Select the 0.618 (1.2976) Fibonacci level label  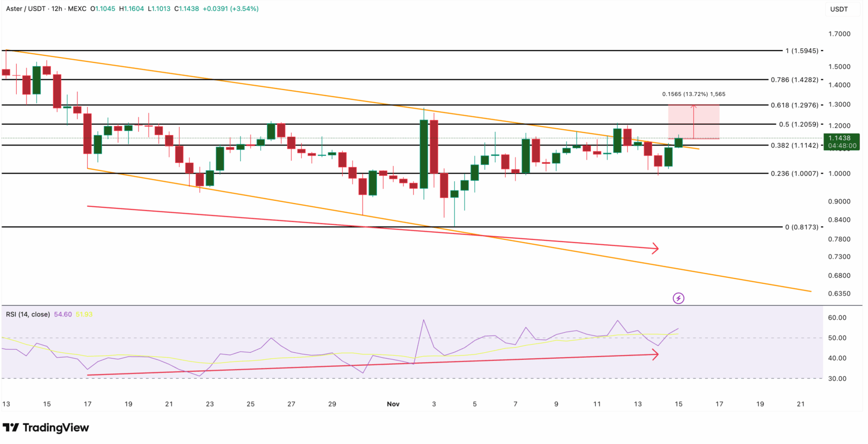click(794, 105)
